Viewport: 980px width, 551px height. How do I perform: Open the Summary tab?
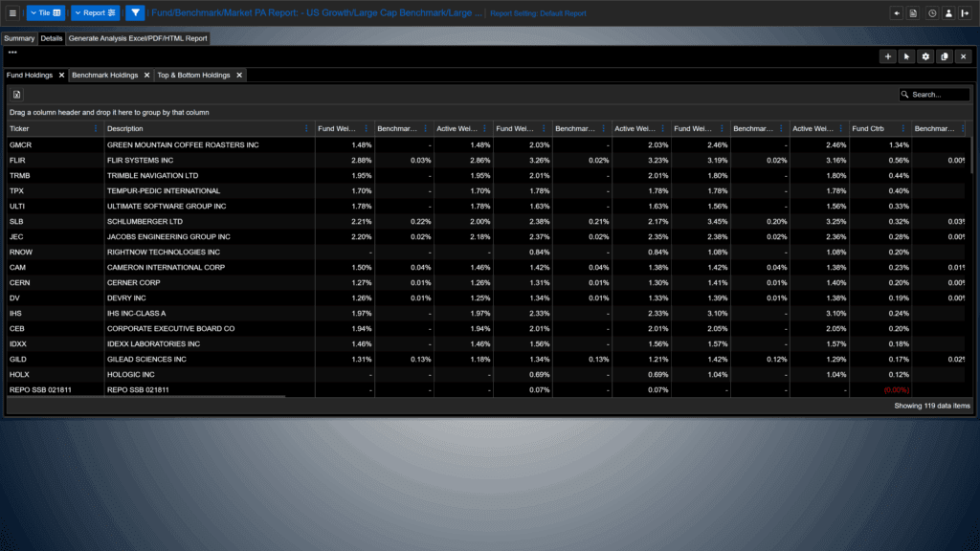[19, 38]
